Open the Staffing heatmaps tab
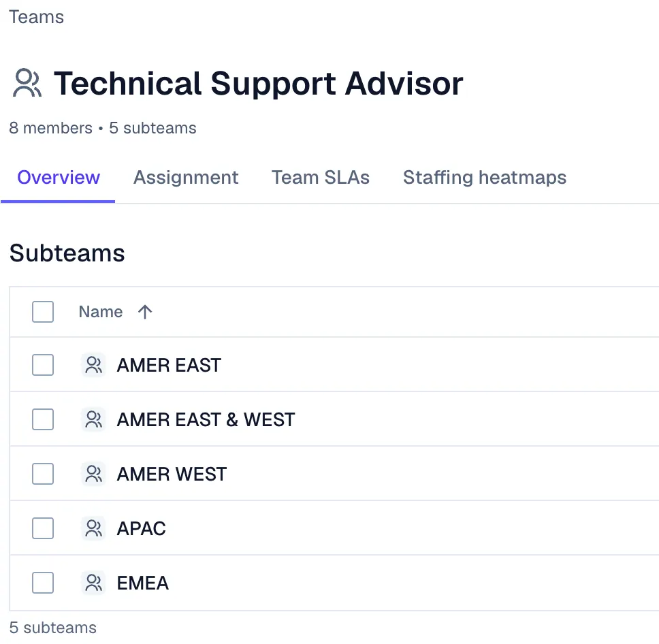659x644 pixels. point(485,178)
